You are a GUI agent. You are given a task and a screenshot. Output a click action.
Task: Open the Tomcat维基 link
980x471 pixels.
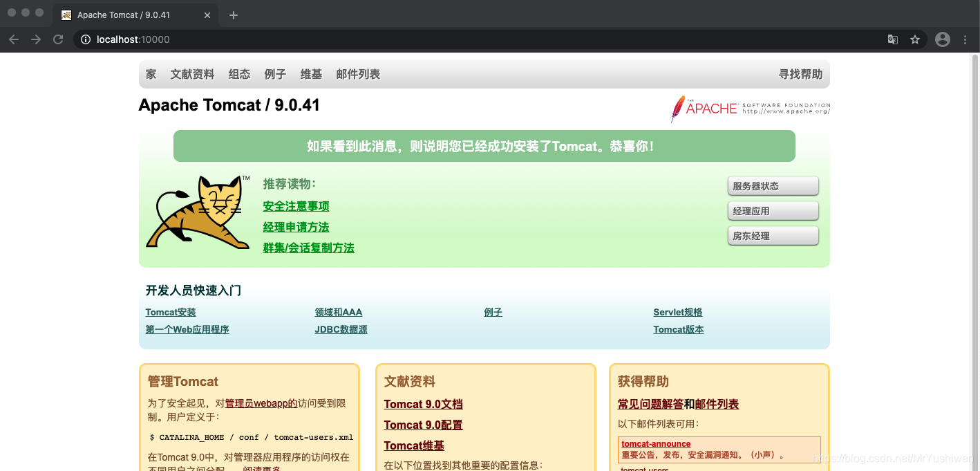pos(414,445)
